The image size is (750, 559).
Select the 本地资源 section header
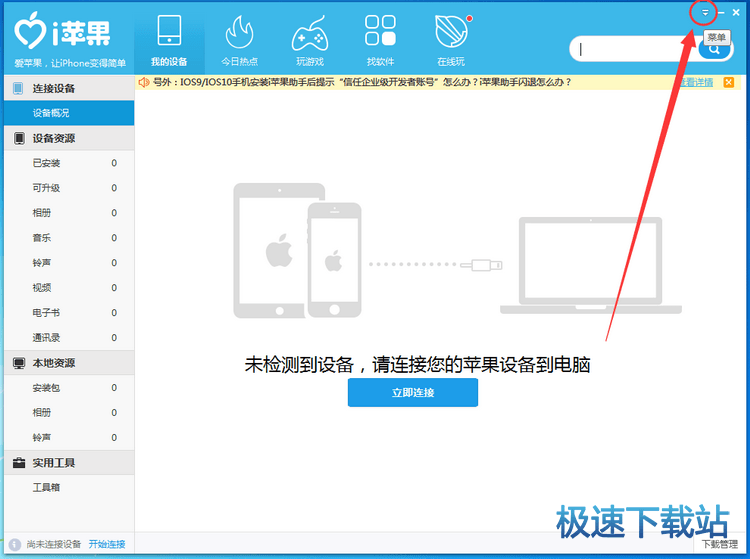pyautogui.click(x=69, y=363)
